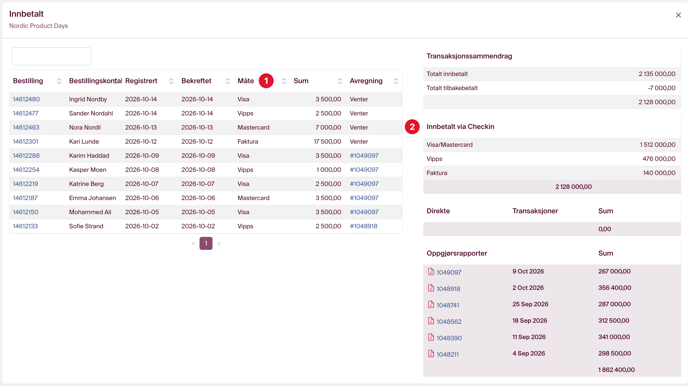Open order 14612150
Image resolution: width=688 pixels, height=386 pixels.
coord(25,212)
